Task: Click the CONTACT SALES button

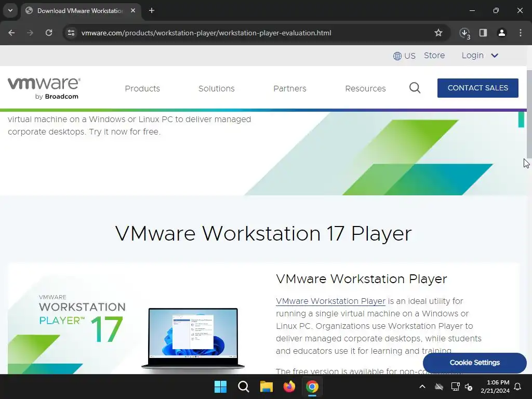Action: 478,88
